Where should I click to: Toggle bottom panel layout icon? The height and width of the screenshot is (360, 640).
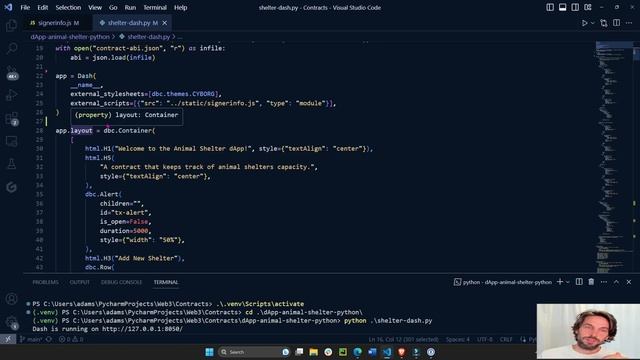(562, 7)
